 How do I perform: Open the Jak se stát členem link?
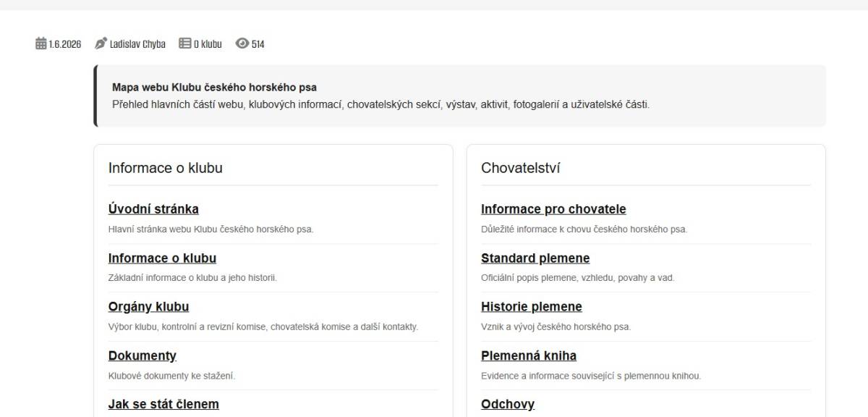[163, 404]
